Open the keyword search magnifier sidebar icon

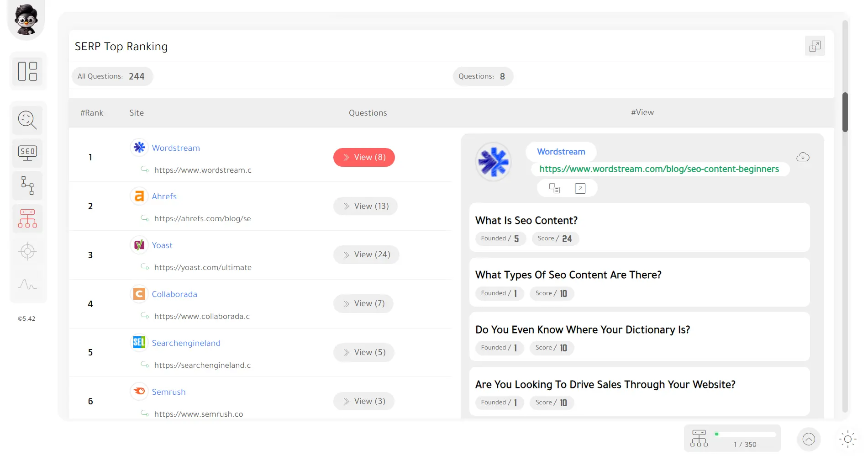[x=27, y=120]
